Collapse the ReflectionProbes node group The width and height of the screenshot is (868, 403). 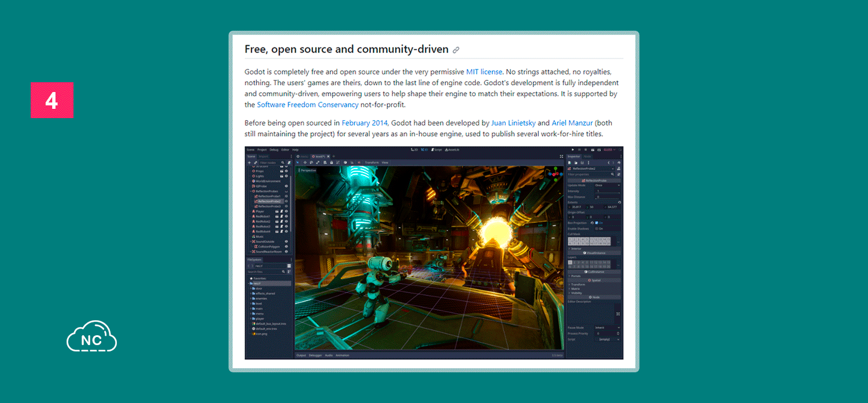(251, 191)
